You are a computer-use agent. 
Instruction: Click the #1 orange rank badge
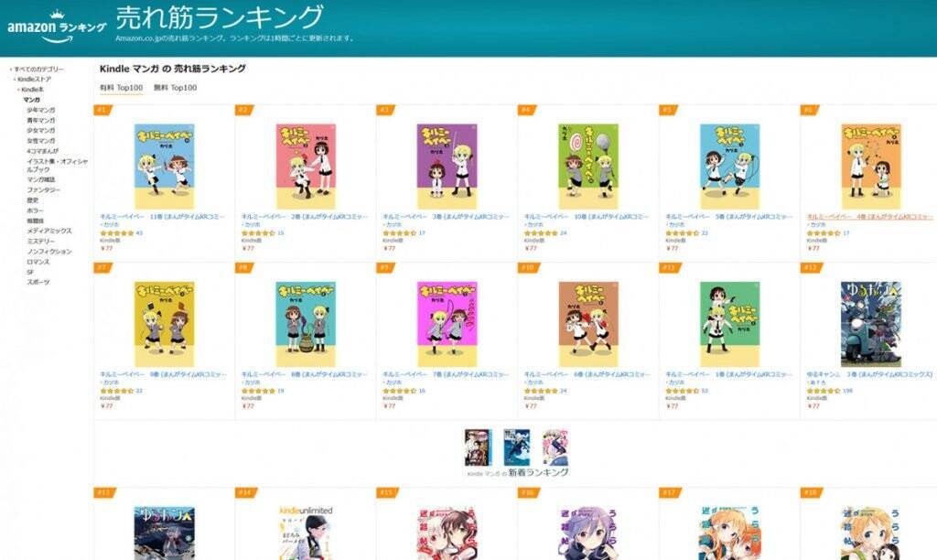point(102,110)
